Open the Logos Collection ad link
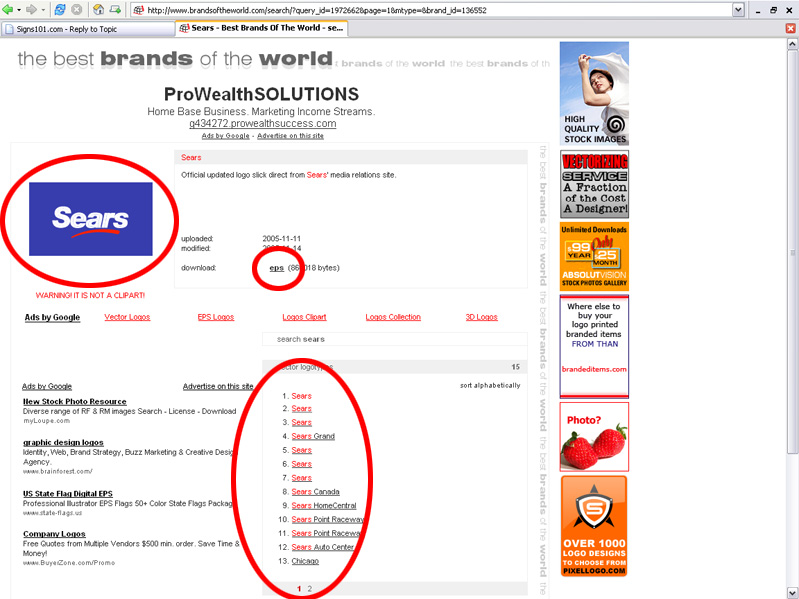Screen dimensions: 799x599 click(393, 317)
